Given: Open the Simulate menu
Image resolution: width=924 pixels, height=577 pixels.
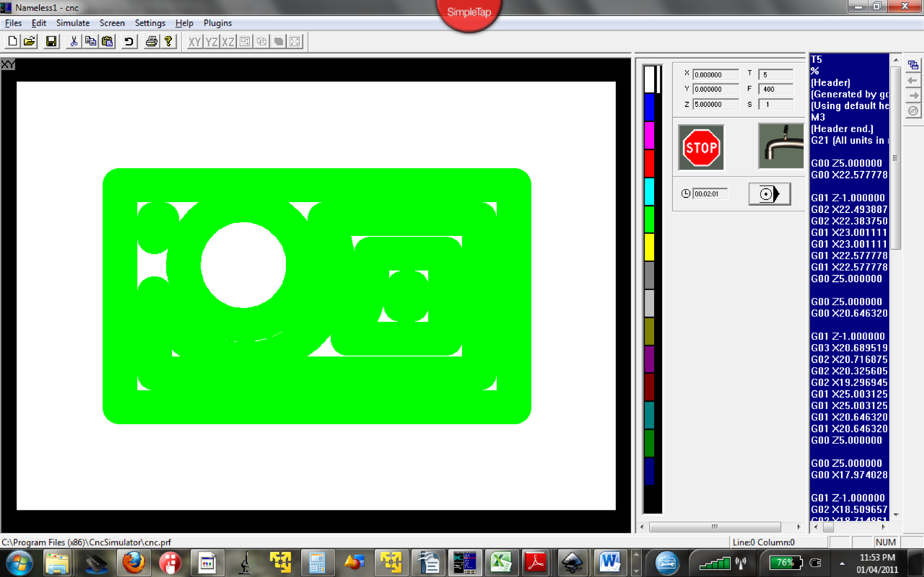Looking at the screenshot, I should (73, 23).
